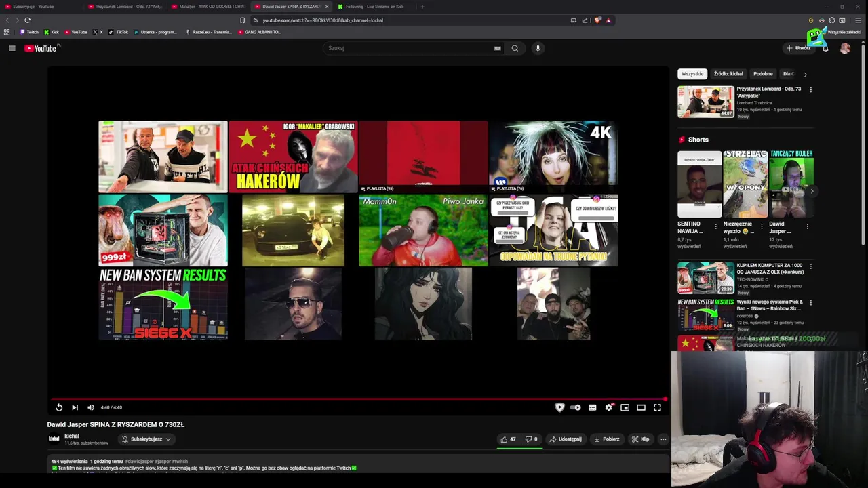The width and height of the screenshot is (868, 488).
Task: Select the Podobne filter chip
Action: [x=763, y=74]
